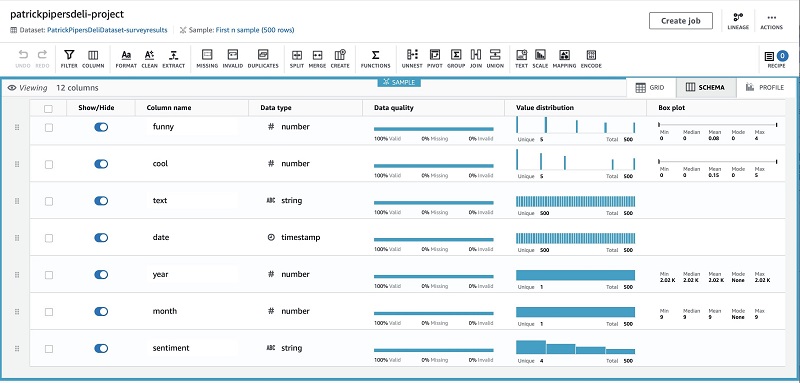The image size is (800, 383).
Task: Check the date row checkbox
Action: point(48,238)
